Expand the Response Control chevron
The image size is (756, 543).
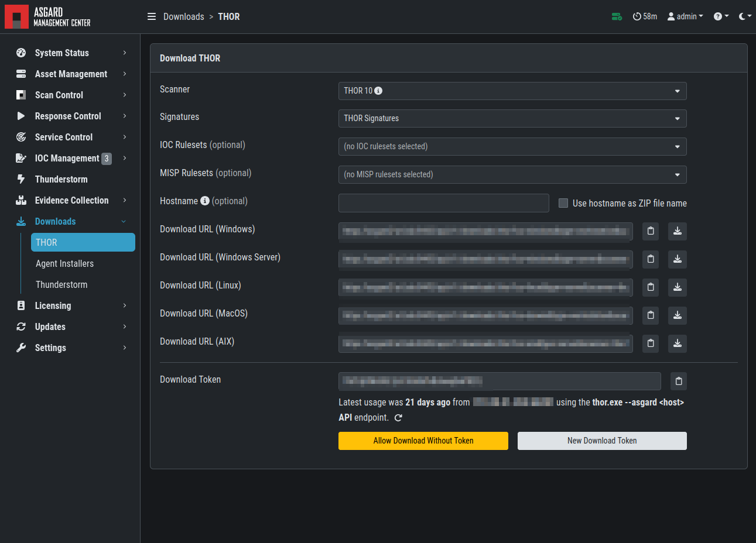(x=125, y=116)
